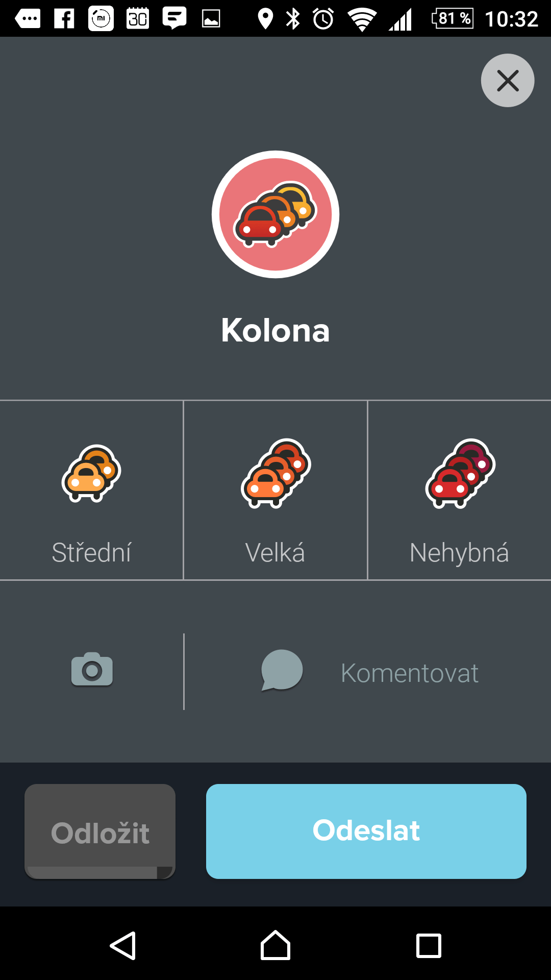The height and width of the screenshot is (980, 551).
Task: Tap the Kolona traffic jam icon
Action: (275, 214)
